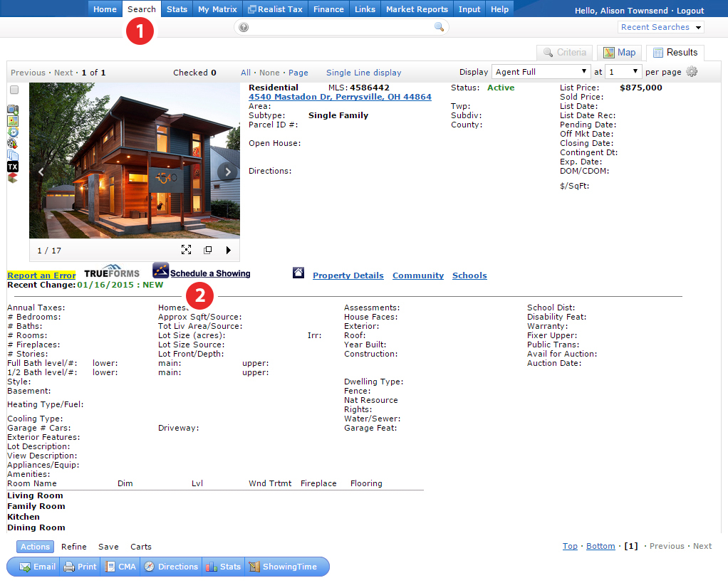The height and width of the screenshot is (583, 728).
Task: Click None selection link
Action: tap(269, 73)
